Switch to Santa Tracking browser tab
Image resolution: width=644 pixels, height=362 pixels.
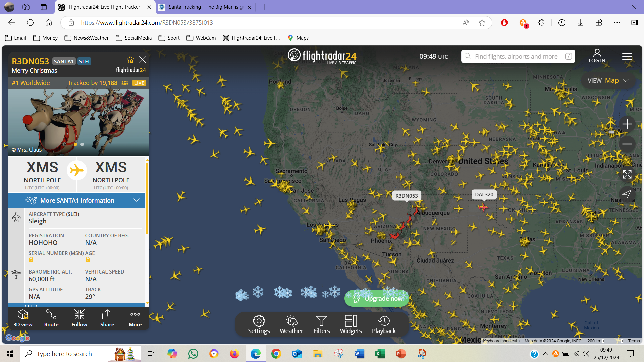205,7
